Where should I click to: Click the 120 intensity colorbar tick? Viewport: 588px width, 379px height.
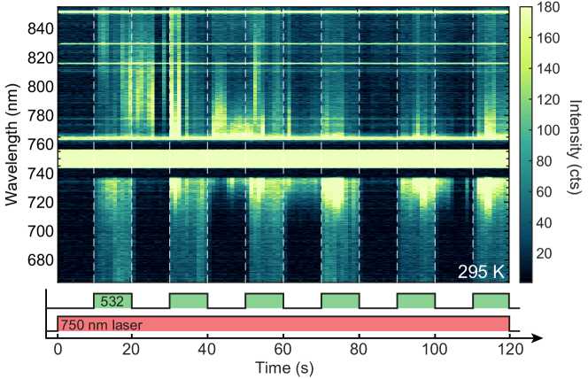pos(548,100)
